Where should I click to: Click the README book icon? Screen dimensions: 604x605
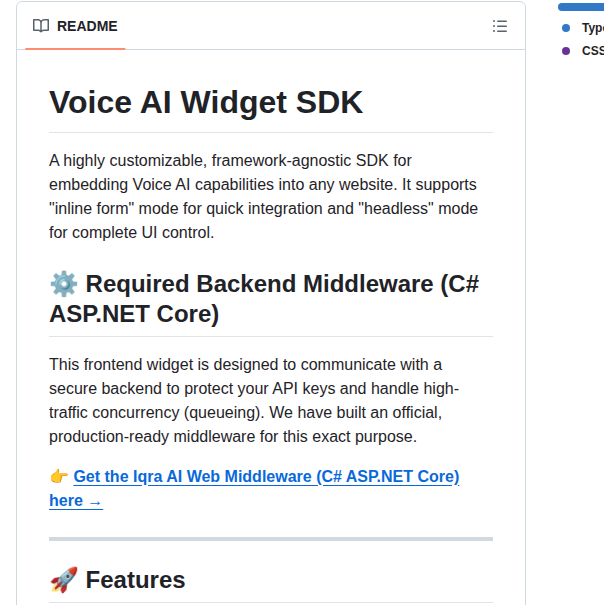pos(41,26)
